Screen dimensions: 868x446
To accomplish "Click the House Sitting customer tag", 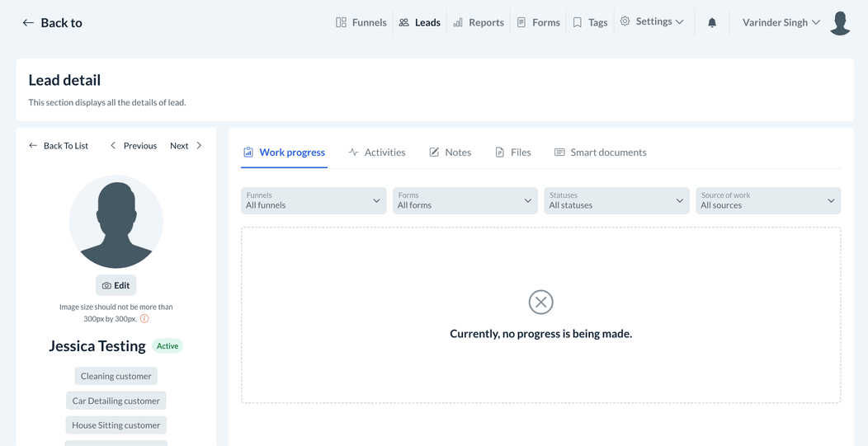I will click(116, 425).
